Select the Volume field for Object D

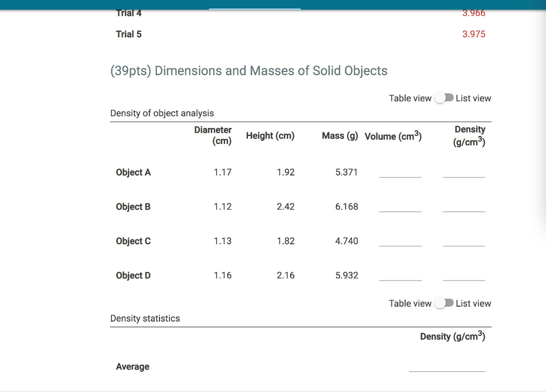point(400,278)
